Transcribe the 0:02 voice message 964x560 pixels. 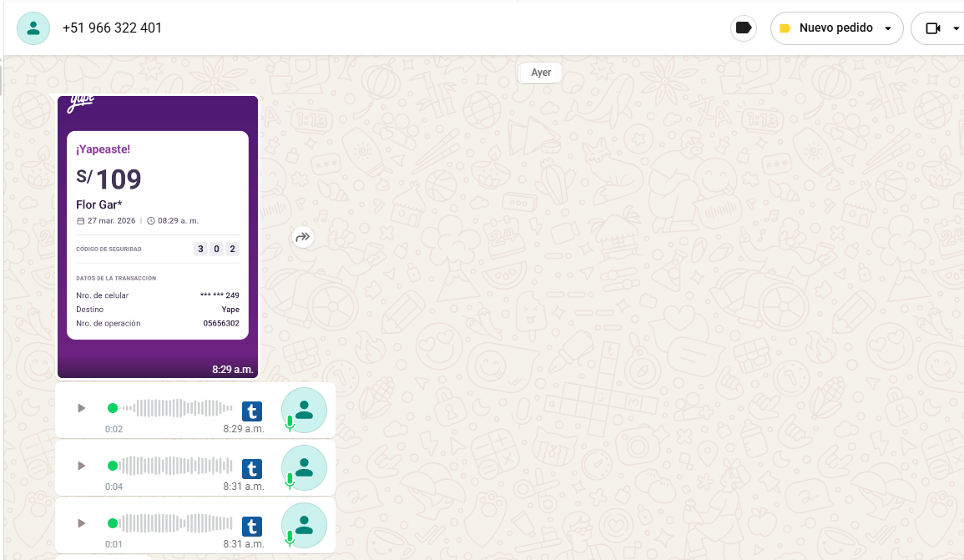pos(252,411)
